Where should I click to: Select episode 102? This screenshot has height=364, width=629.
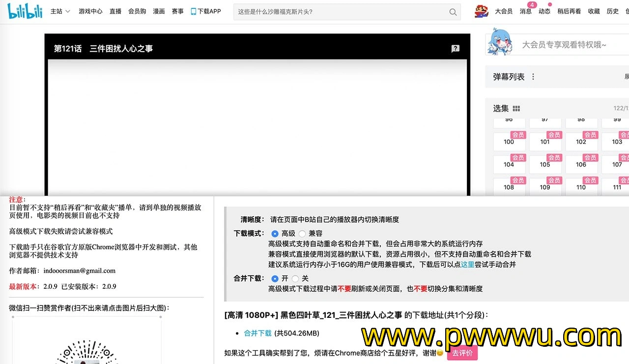[x=581, y=141]
